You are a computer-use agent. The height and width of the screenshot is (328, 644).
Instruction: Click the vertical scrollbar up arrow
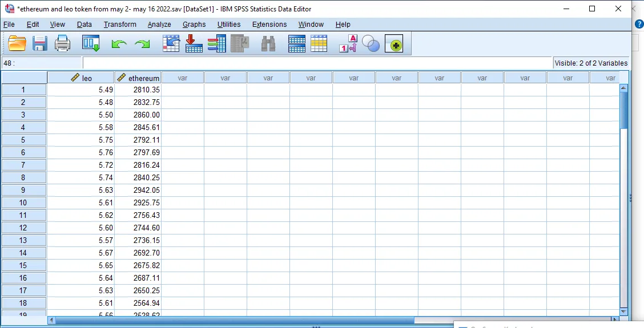click(x=623, y=87)
